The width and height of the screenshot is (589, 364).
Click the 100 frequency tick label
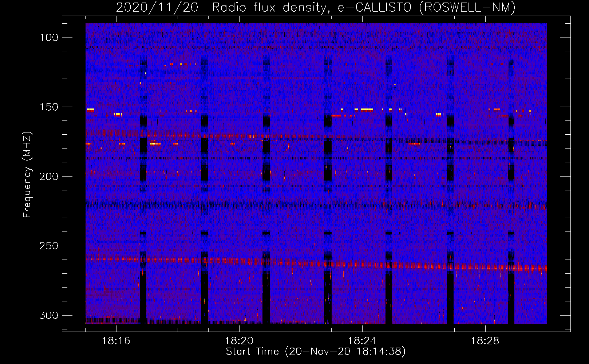[x=49, y=37]
